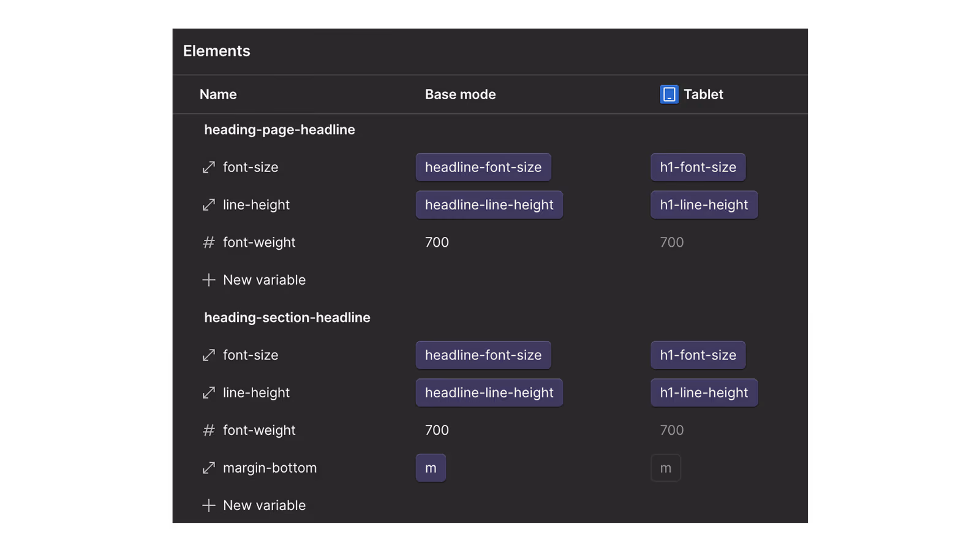Click the Tablet 'm' margin-bottom chip

[666, 468]
